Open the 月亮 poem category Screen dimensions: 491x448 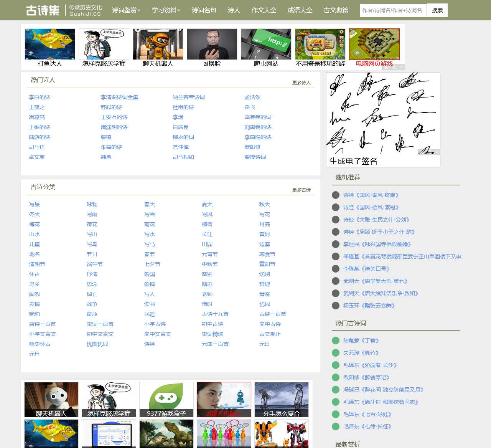coord(265,224)
